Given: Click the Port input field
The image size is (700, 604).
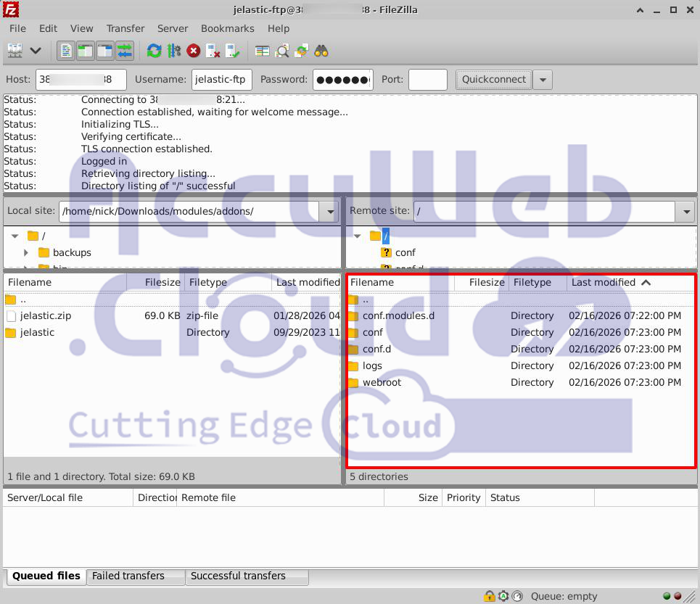Looking at the screenshot, I should 427,80.
